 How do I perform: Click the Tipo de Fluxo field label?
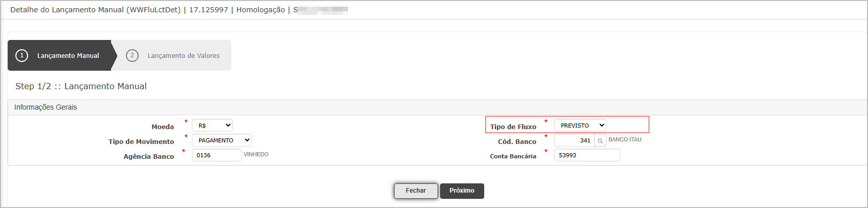pyautogui.click(x=513, y=127)
